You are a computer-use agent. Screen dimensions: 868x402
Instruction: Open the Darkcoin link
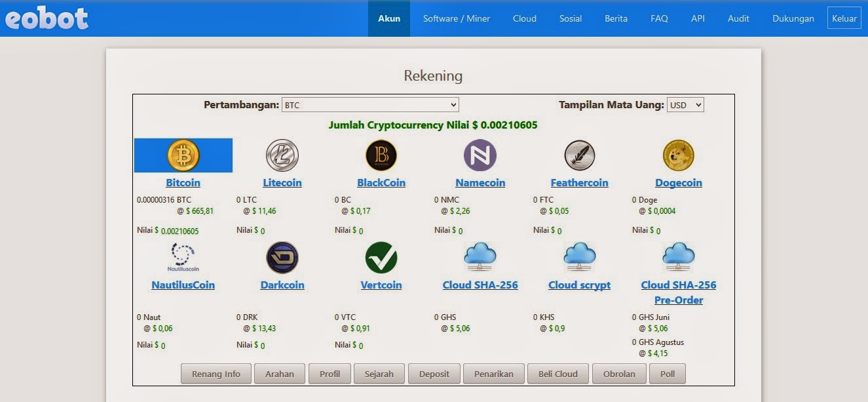[282, 285]
